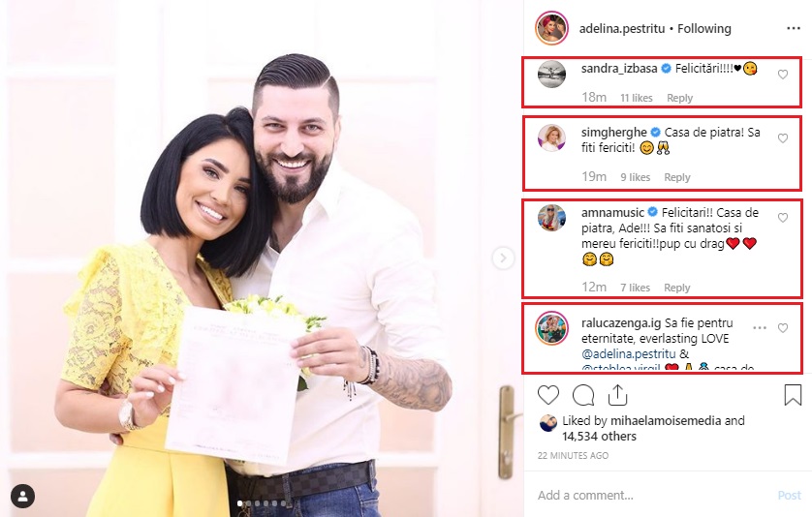This screenshot has width=812, height=517.
Task: Like sandra_izbasa's comment
Action: click(783, 75)
